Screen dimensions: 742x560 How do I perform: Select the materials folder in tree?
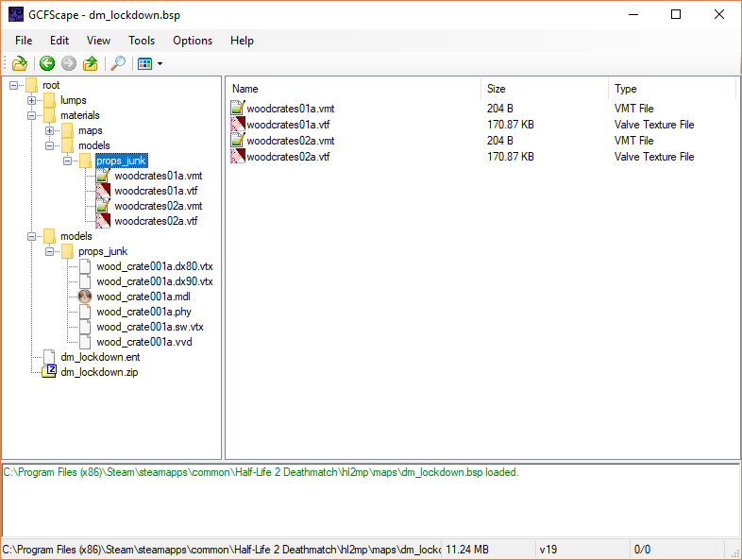click(80, 115)
